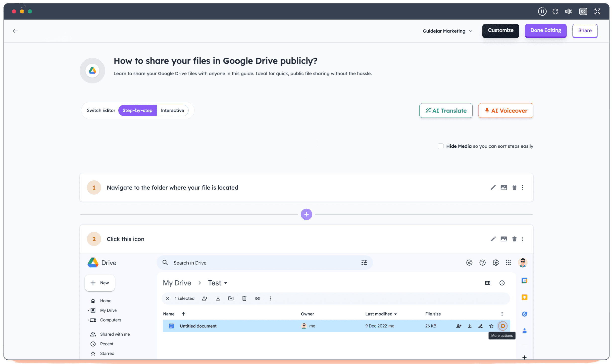Delete step 2 using the trash icon

pyautogui.click(x=514, y=239)
